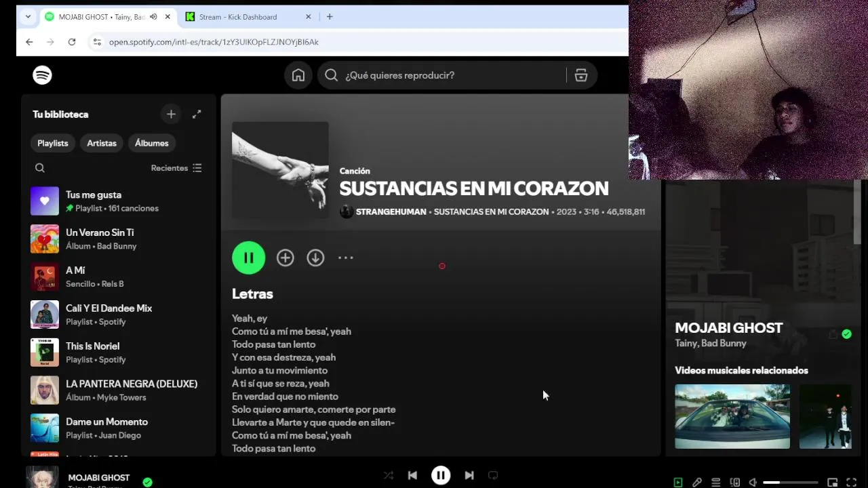Skip to previous track

412,475
